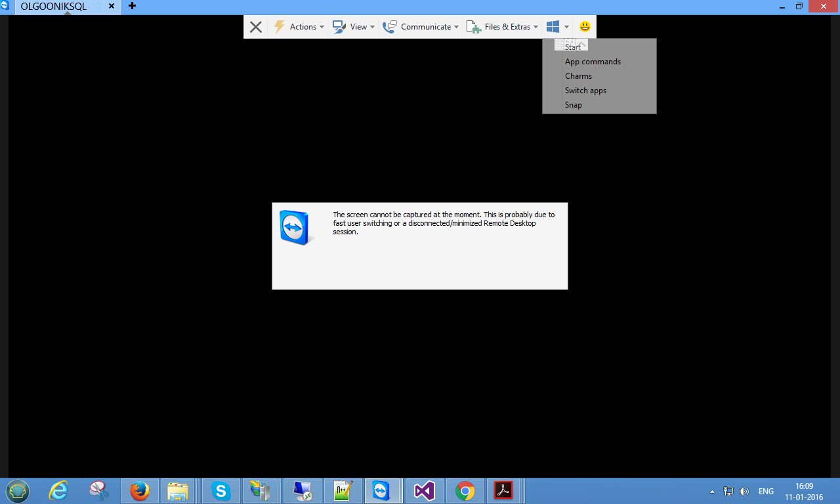The height and width of the screenshot is (504, 840).
Task: Switch to Remote Desktop Connection on taskbar
Action: [303, 491]
